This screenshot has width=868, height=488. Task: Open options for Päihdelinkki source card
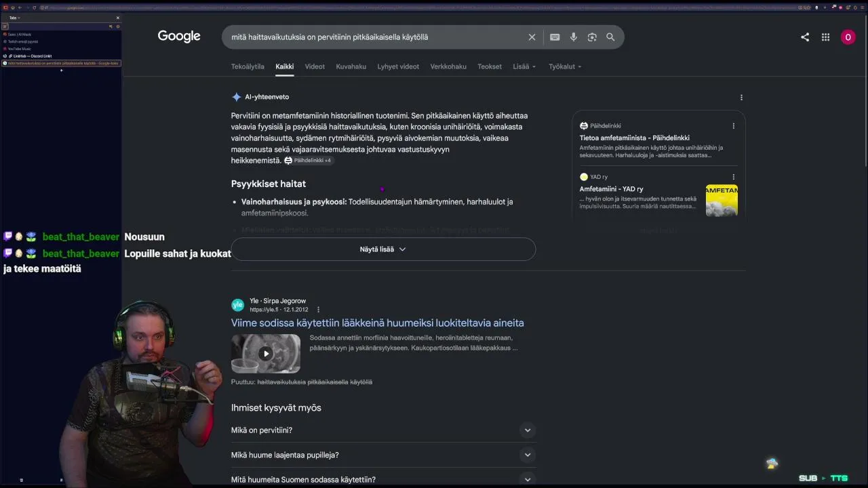(x=733, y=126)
